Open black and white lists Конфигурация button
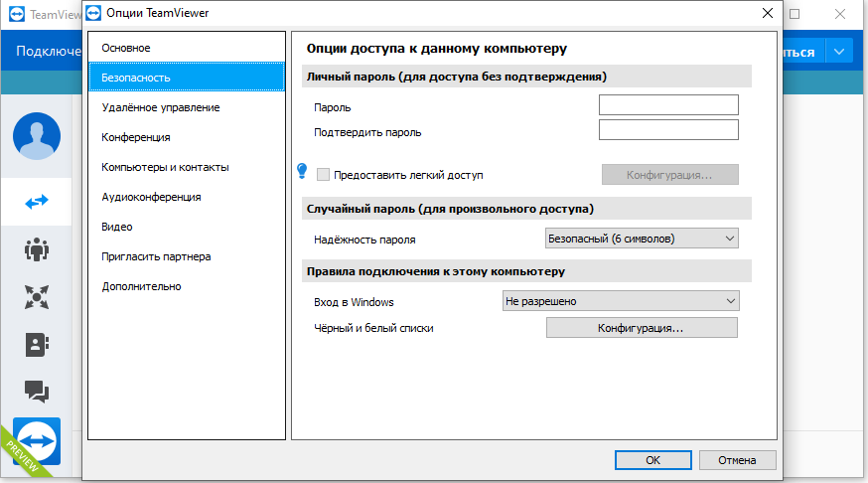Screen dimensions: 868x483 click(x=642, y=328)
